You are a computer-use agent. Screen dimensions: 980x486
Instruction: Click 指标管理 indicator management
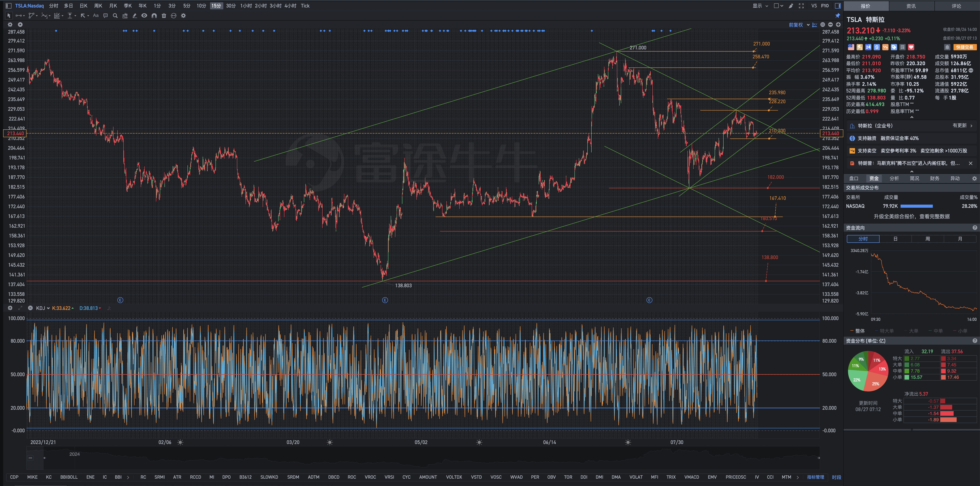(x=815, y=477)
